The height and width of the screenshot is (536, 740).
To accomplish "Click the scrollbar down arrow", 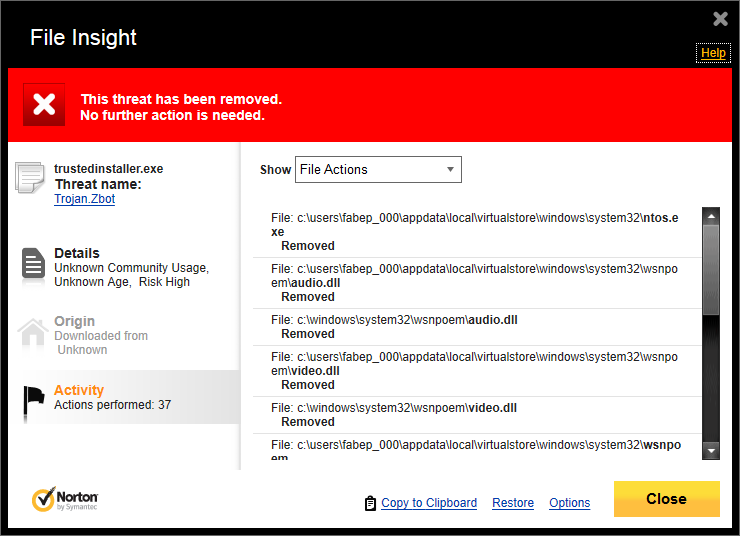I will point(711,452).
